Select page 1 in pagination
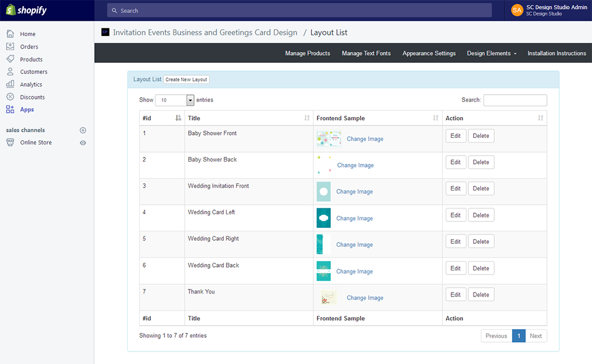This screenshot has height=364, width=592. pyautogui.click(x=519, y=336)
